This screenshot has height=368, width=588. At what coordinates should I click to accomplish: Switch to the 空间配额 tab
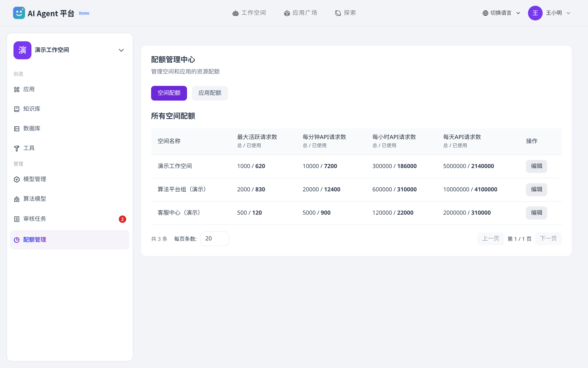[x=169, y=93]
